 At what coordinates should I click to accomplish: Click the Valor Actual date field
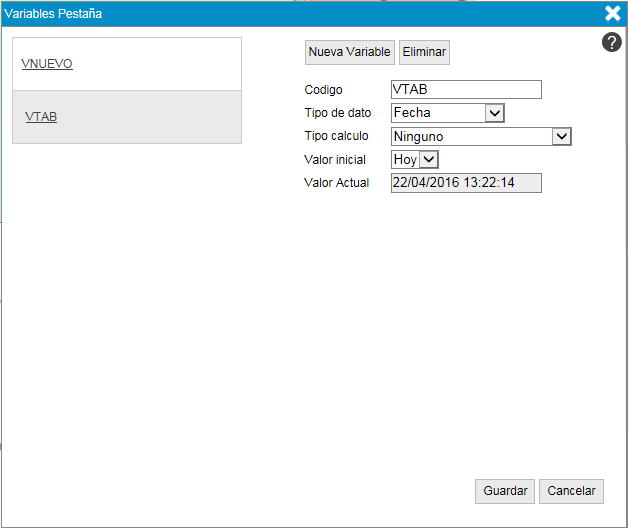pos(466,183)
